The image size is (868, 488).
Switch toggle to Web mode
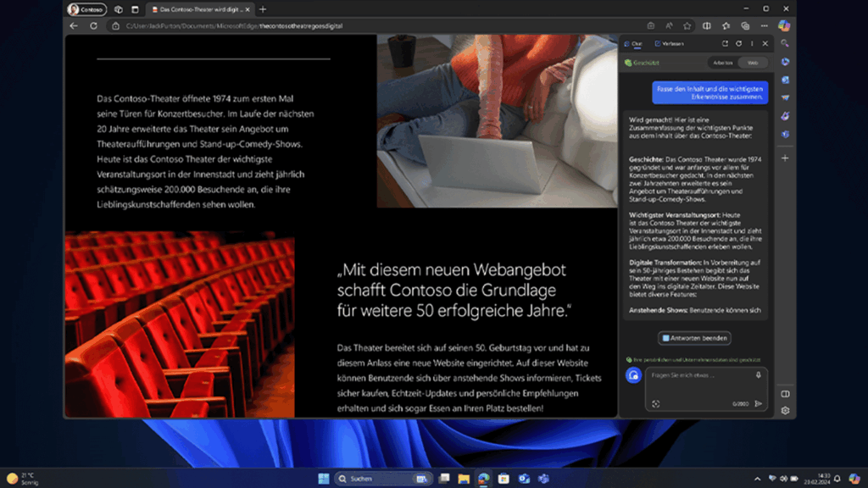click(752, 63)
